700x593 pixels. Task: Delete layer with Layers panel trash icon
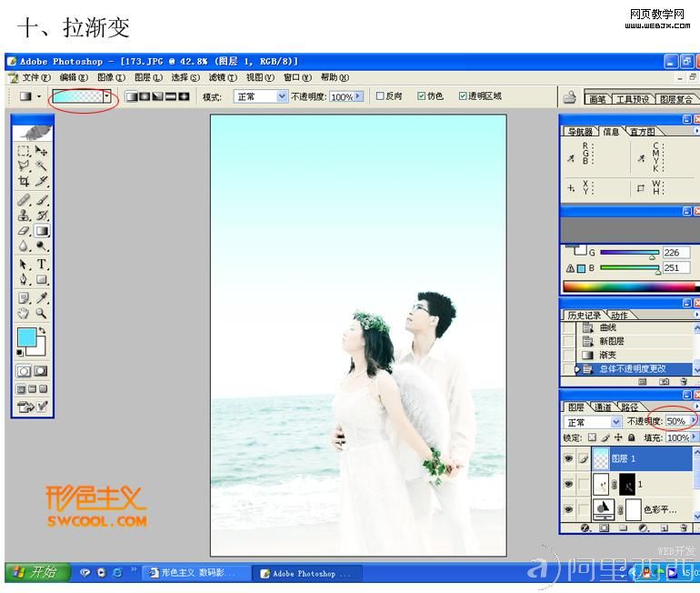pyautogui.click(x=684, y=528)
